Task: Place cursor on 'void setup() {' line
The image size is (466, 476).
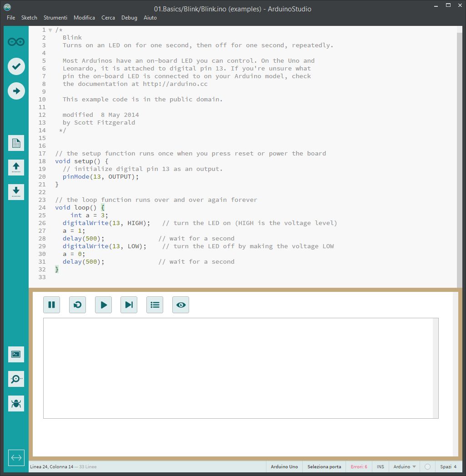Action: [82, 161]
